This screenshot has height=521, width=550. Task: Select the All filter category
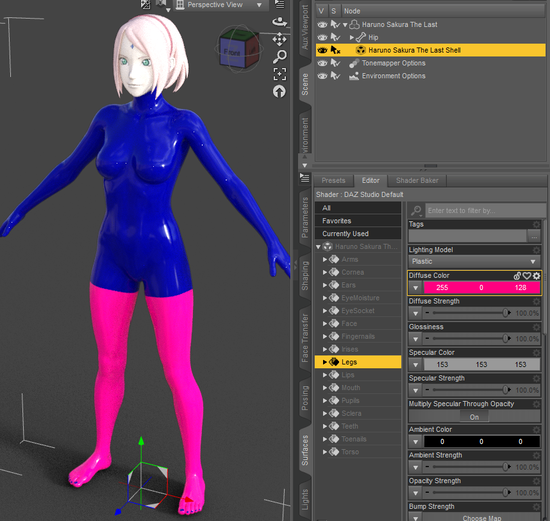pos(358,208)
